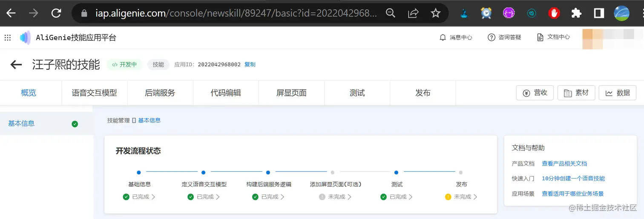Switch to 语音交互模型 tab

94,93
